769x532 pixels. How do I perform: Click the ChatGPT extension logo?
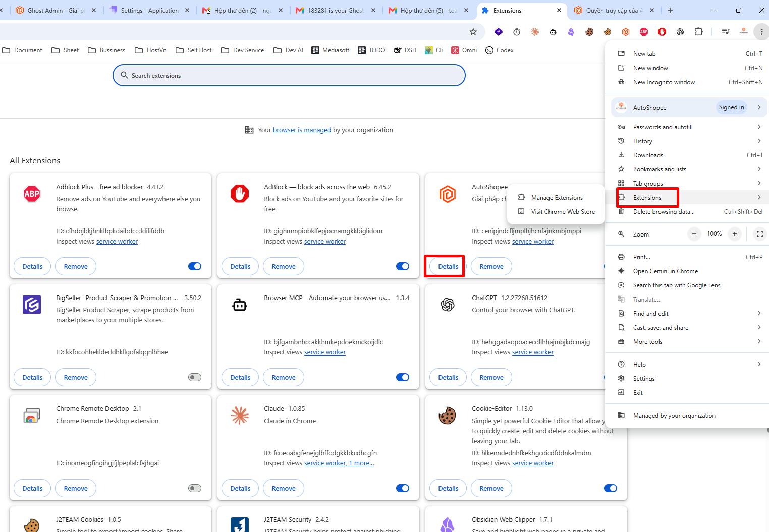click(x=448, y=305)
